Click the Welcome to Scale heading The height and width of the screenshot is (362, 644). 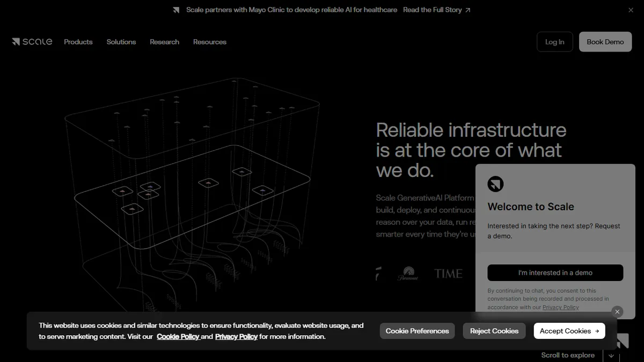(x=531, y=206)
